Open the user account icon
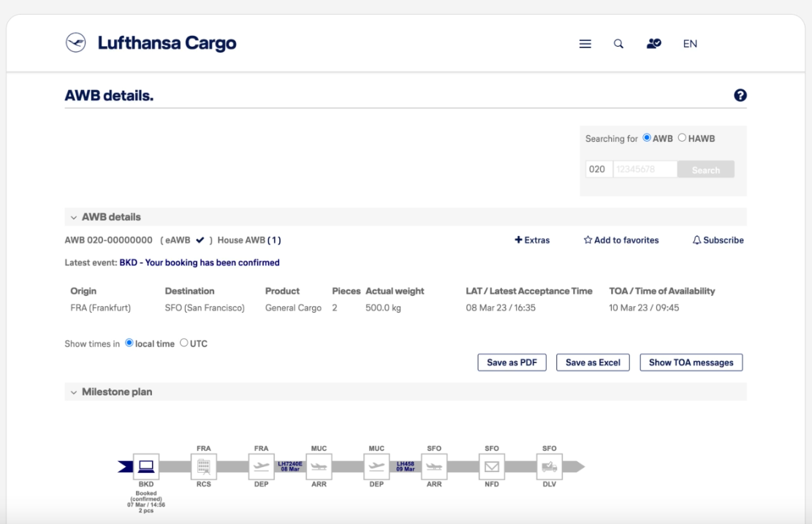The height and width of the screenshot is (524, 812). 653,44
